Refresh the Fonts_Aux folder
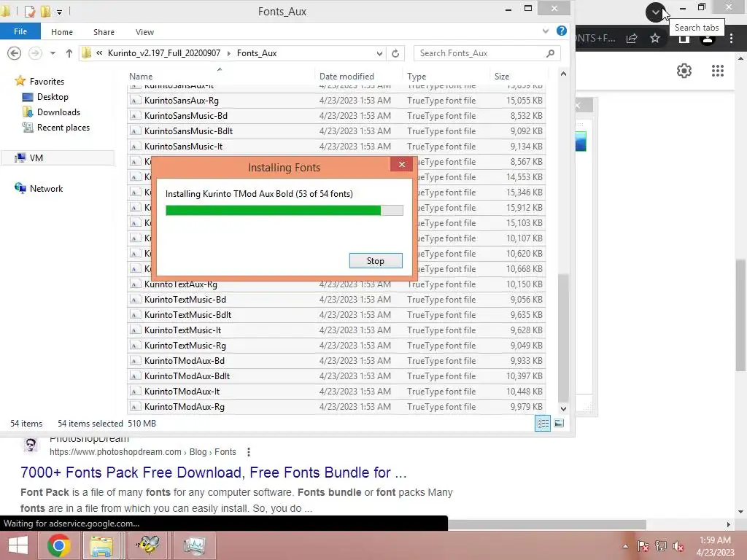The width and height of the screenshot is (747, 560). pyautogui.click(x=395, y=53)
